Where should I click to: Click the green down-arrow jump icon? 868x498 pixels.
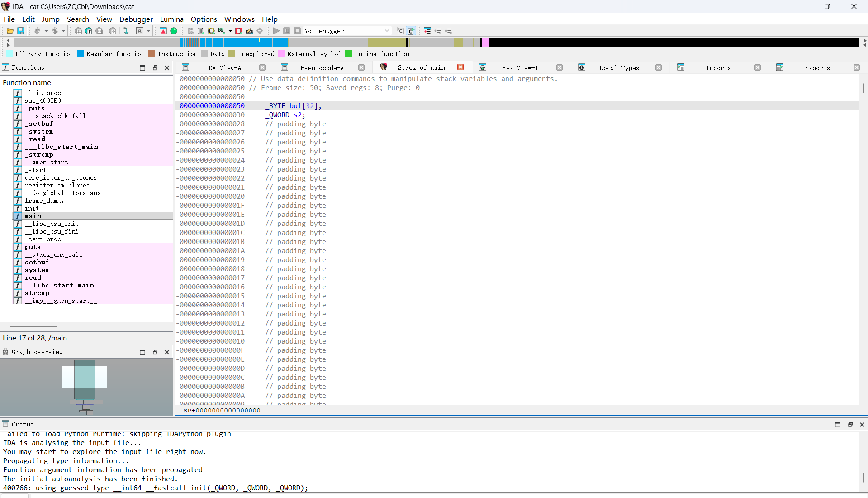point(126,31)
